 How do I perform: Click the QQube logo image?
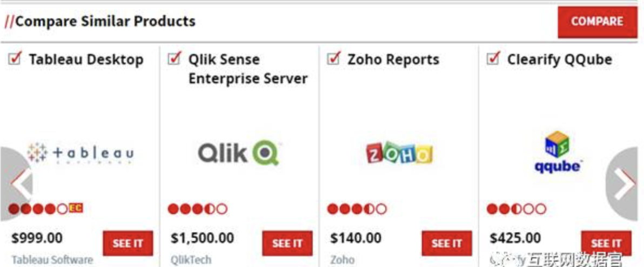tap(557, 152)
